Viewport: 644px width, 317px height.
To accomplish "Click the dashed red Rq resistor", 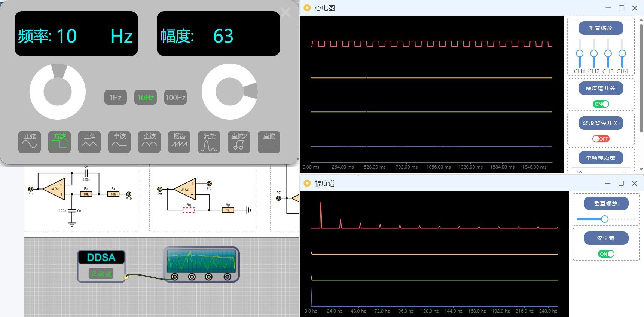I will [189, 210].
